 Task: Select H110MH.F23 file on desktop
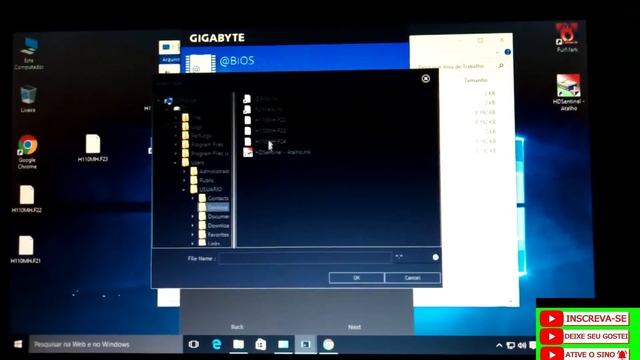tap(93, 148)
